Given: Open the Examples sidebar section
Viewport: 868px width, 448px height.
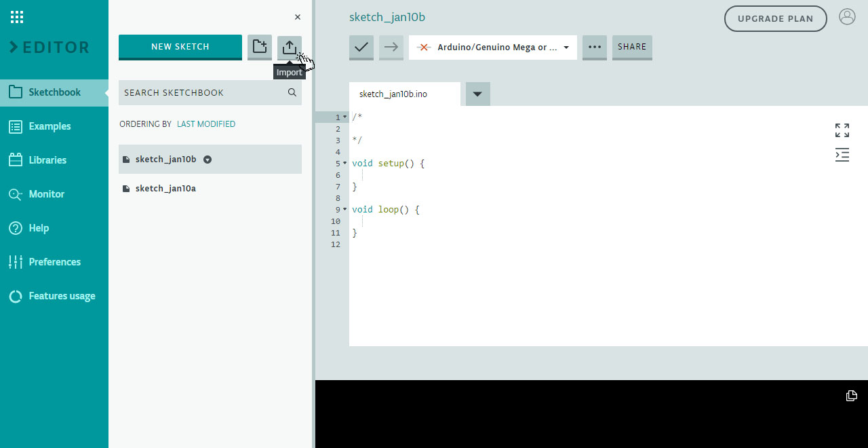Looking at the screenshot, I should (x=50, y=126).
